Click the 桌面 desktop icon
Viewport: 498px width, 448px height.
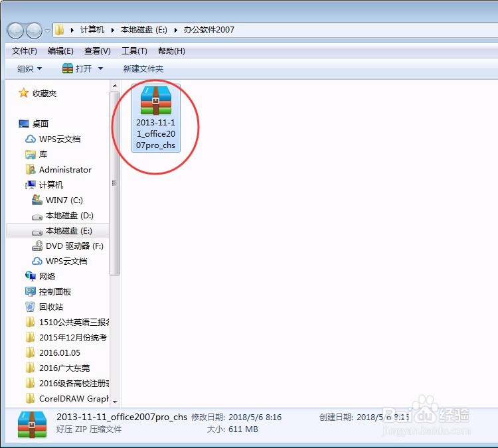24,124
